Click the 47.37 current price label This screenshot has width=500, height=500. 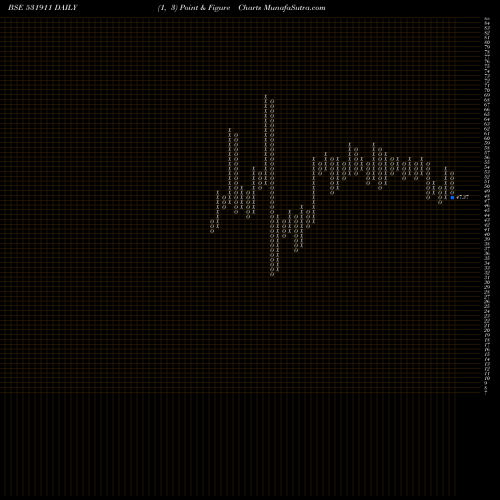[x=462, y=197]
